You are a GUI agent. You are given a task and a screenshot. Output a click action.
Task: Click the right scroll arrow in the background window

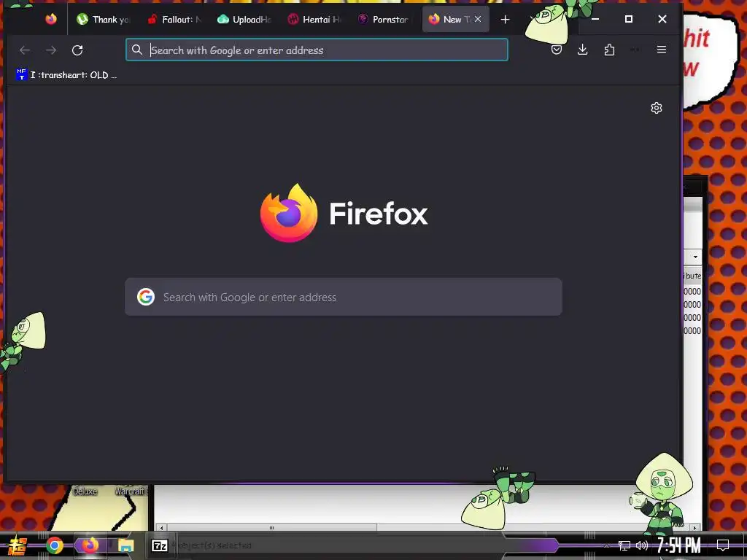coord(695,528)
